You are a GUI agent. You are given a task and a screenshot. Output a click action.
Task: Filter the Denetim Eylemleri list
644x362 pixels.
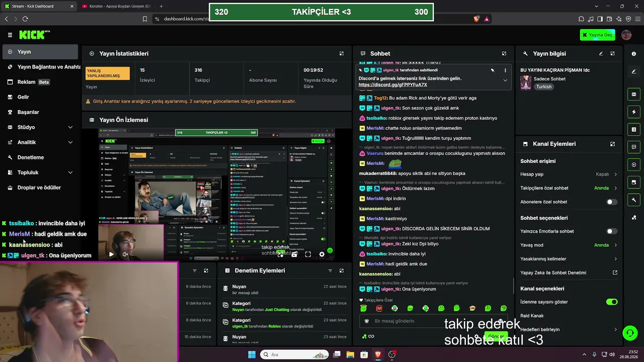(x=330, y=270)
